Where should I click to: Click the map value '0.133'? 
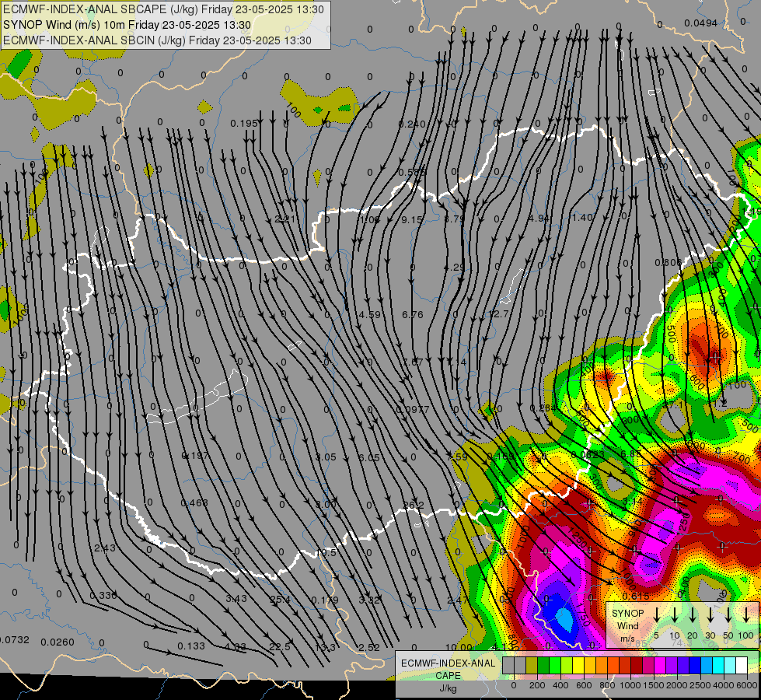point(191,646)
